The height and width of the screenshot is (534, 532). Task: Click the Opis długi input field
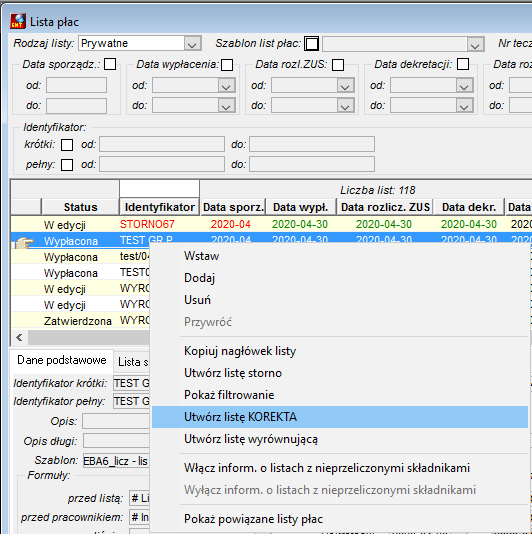pos(116,441)
